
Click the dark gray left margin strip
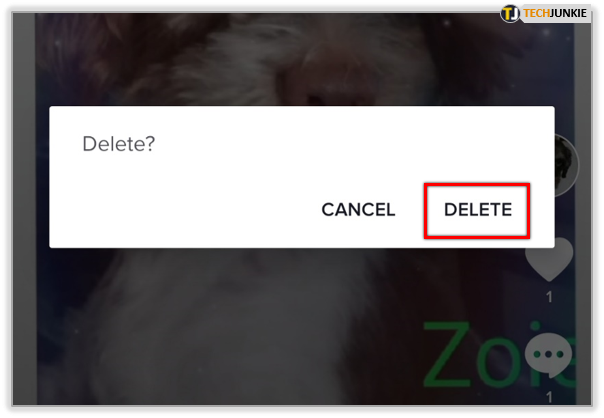coord(24,209)
